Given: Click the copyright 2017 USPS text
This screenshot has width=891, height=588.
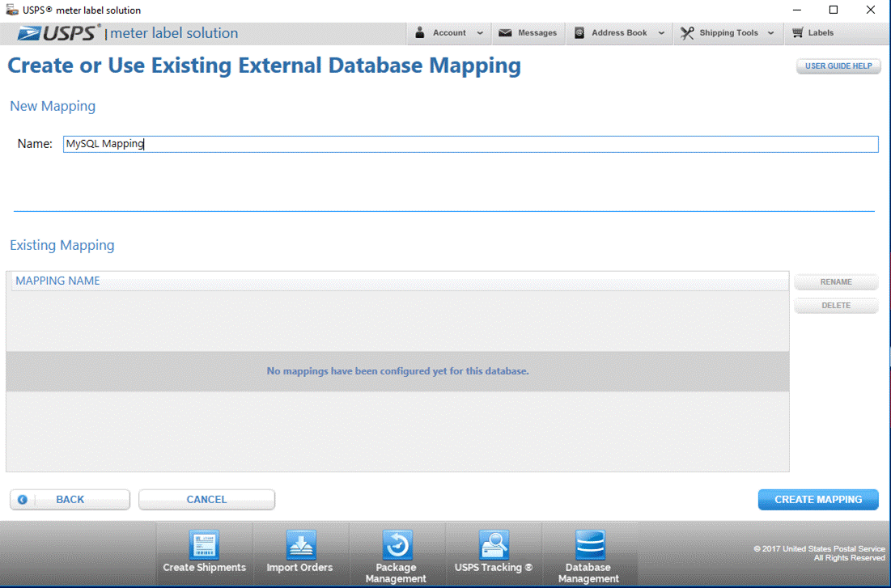Looking at the screenshot, I should (x=819, y=553).
